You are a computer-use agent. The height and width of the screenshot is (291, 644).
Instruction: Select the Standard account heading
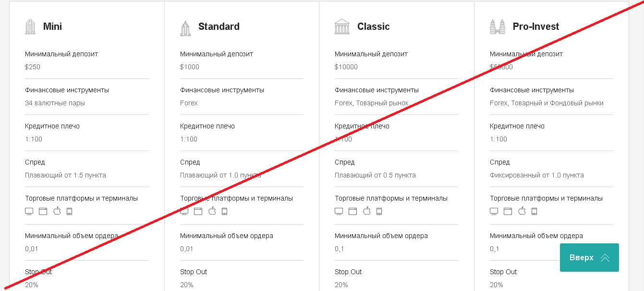(219, 26)
